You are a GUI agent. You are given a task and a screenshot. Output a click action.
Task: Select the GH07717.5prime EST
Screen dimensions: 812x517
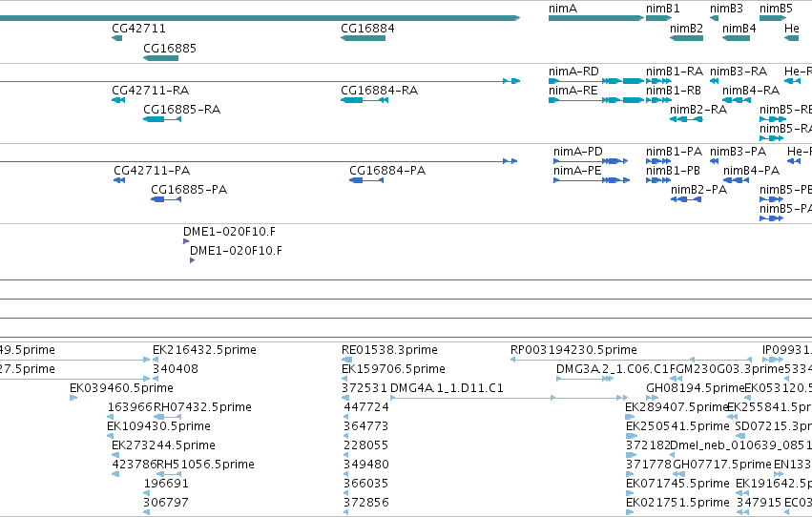679,474
